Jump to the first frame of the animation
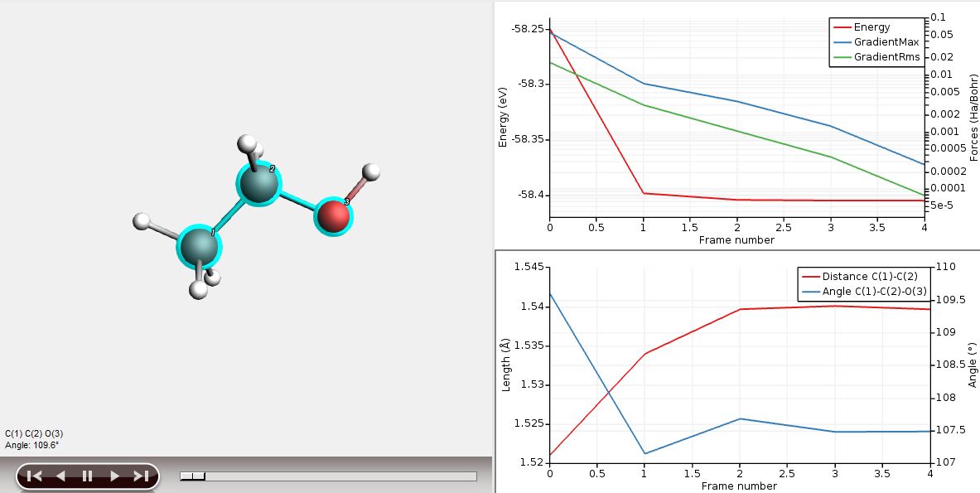This screenshot has height=493, width=980. pos(34,476)
